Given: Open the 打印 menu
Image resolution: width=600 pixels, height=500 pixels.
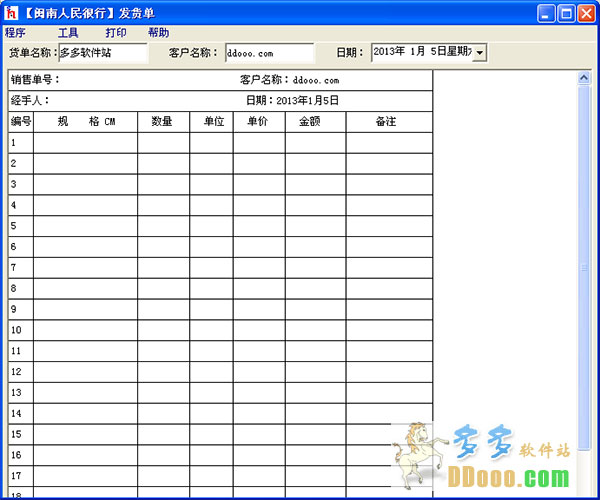Looking at the screenshot, I should [116, 33].
